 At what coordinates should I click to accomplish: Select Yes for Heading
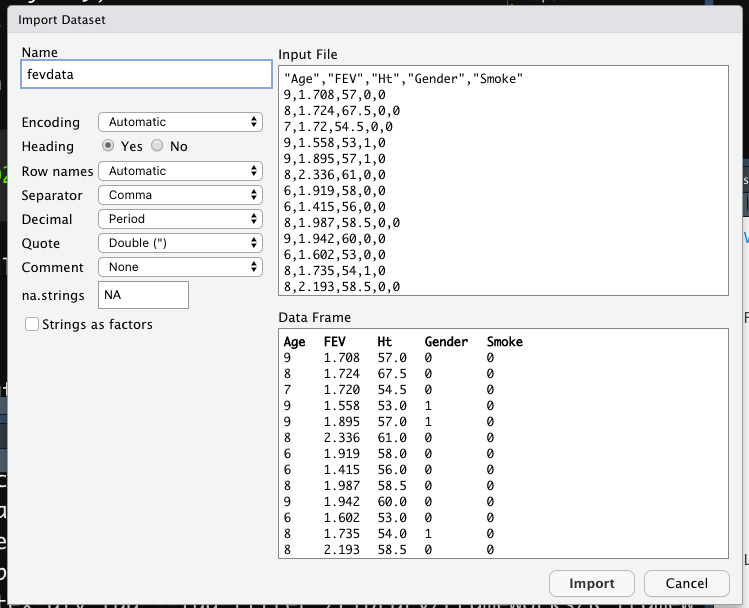click(108, 146)
